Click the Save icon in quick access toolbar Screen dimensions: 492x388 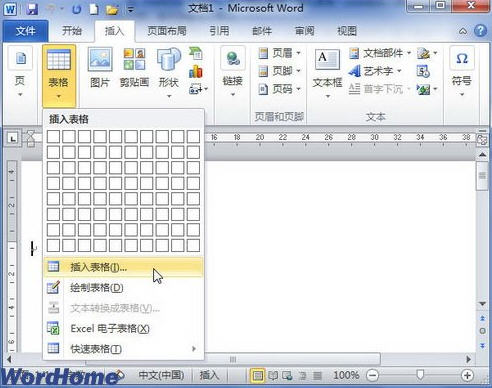click(x=32, y=9)
